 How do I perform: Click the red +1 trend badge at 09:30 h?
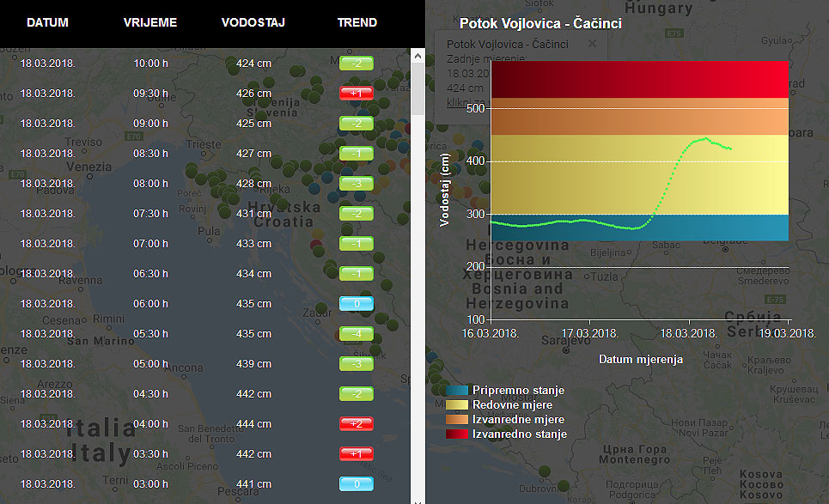[x=357, y=94]
